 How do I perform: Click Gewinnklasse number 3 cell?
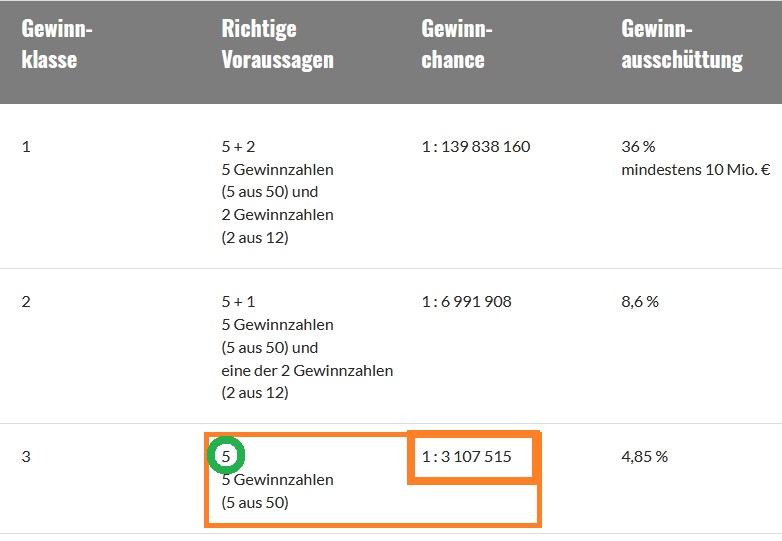coord(26,456)
